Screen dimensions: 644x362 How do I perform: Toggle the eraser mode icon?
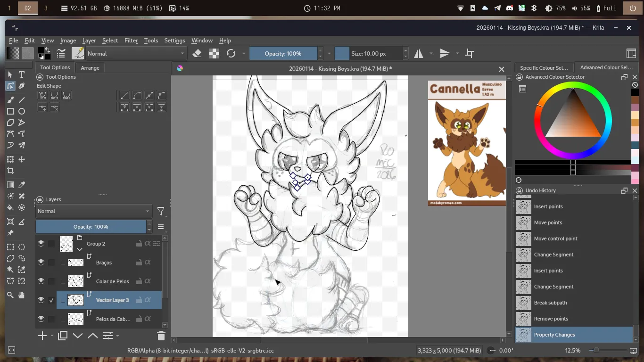tap(197, 53)
